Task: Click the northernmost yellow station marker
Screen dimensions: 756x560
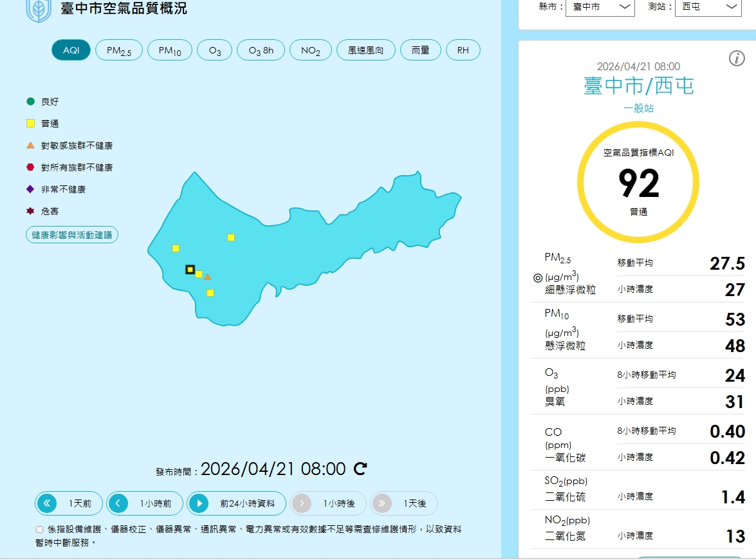Action: [x=231, y=238]
